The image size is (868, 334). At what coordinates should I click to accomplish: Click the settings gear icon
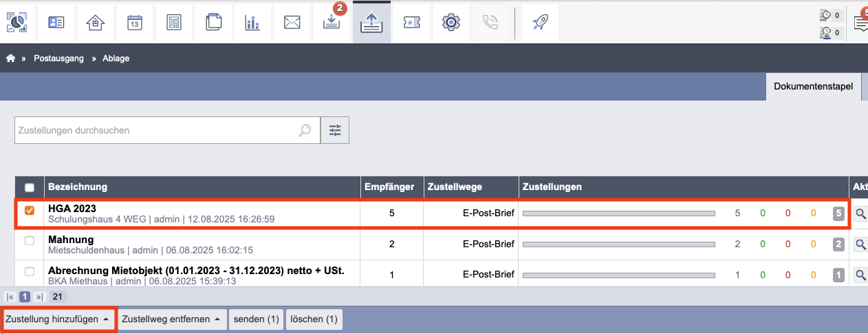pos(451,23)
